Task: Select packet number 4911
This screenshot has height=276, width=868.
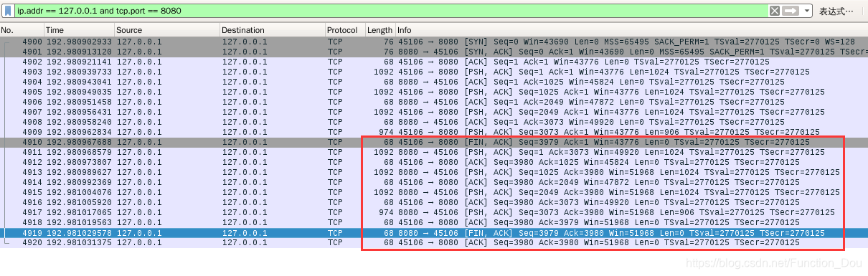Action: 434,153
